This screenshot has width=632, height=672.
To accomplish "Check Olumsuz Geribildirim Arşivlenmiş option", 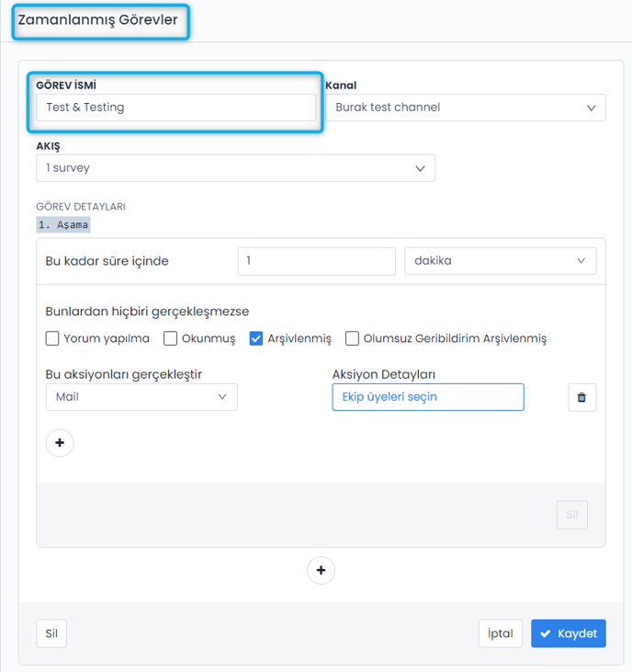I will [x=352, y=338].
